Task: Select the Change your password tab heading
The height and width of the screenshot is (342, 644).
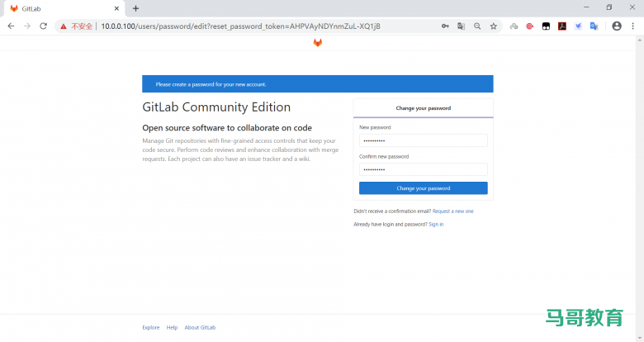Action: click(x=423, y=108)
